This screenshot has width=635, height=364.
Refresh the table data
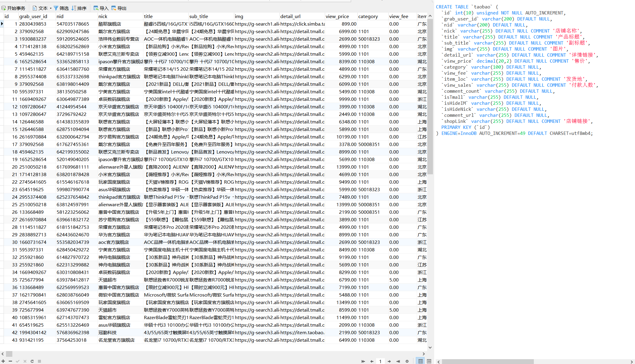(x=32, y=361)
